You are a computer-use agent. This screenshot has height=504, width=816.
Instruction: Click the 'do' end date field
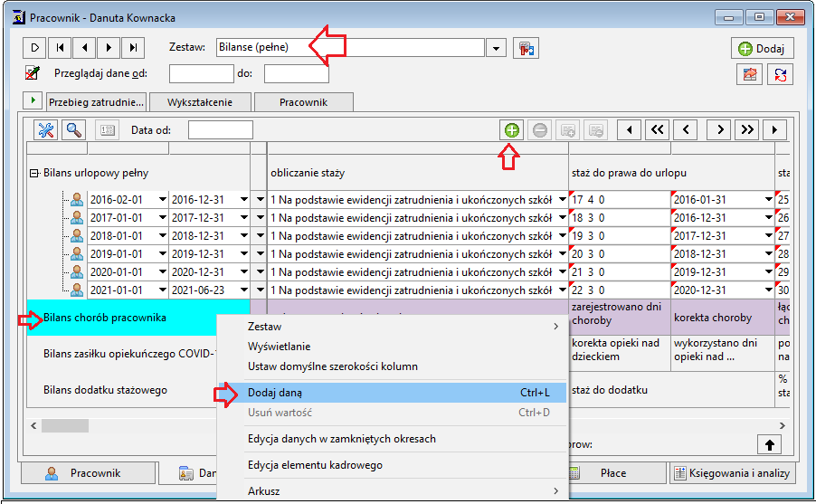296,73
